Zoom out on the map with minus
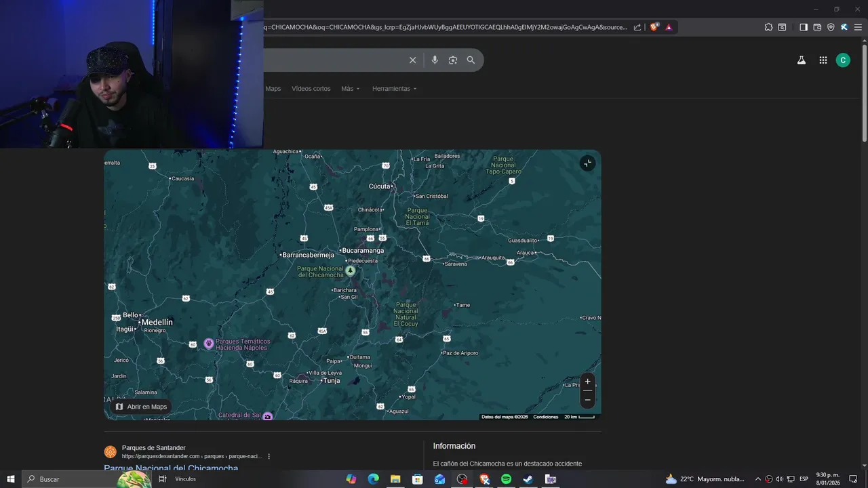 (587, 400)
